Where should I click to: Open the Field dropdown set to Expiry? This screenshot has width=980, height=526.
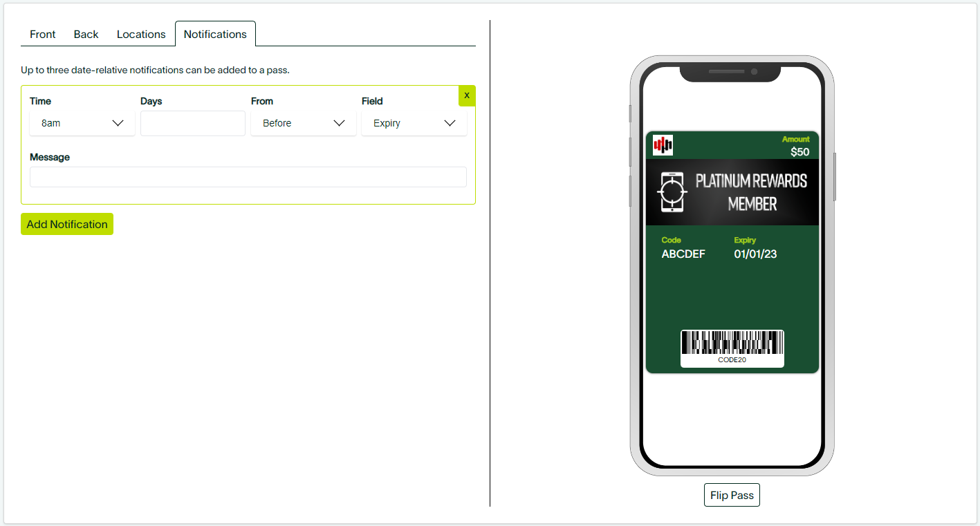click(414, 123)
